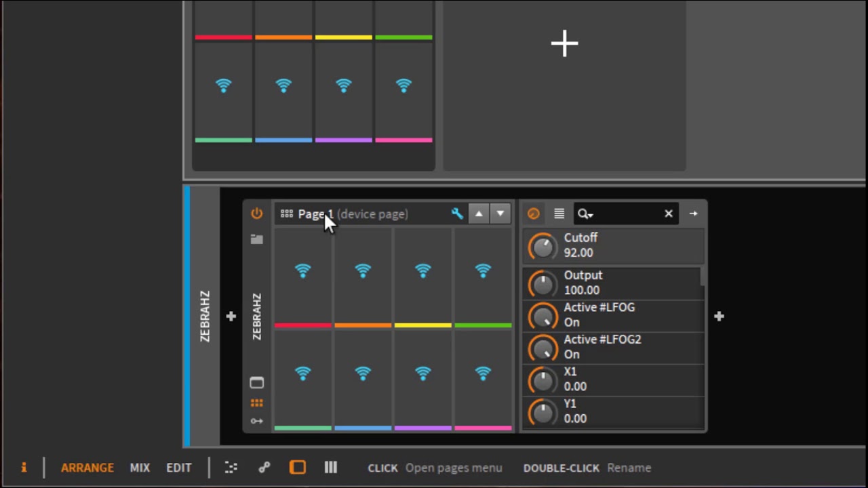
Task: Click device panel yellow remote slot
Action: [x=423, y=279]
